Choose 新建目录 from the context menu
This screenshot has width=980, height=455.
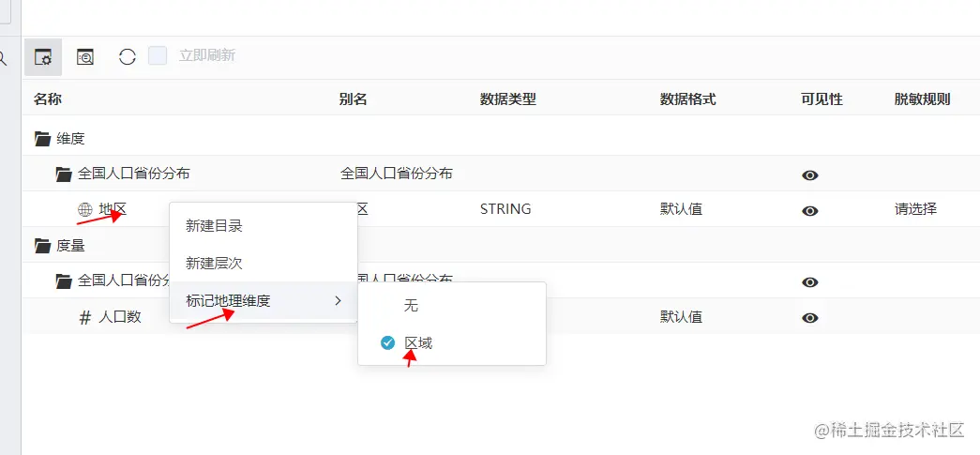pyautogui.click(x=264, y=226)
